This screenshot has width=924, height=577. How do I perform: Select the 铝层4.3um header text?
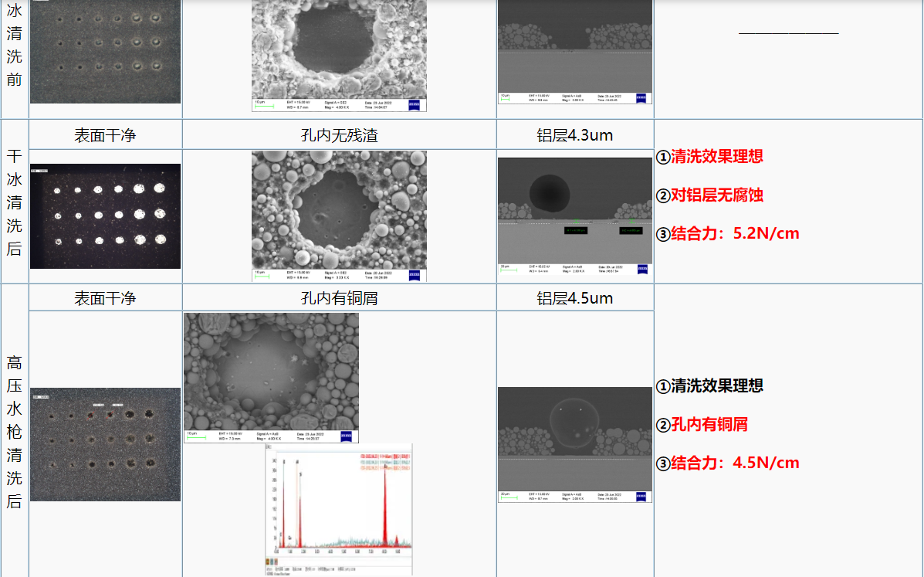(574, 136)
